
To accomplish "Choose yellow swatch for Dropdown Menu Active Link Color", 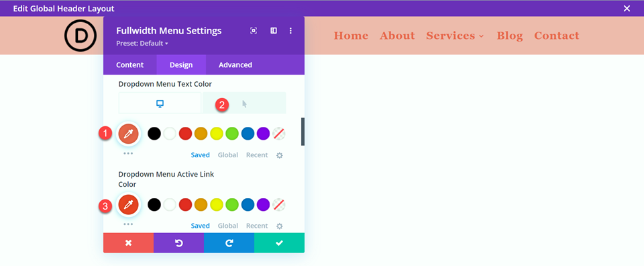I will pos(217,204).
